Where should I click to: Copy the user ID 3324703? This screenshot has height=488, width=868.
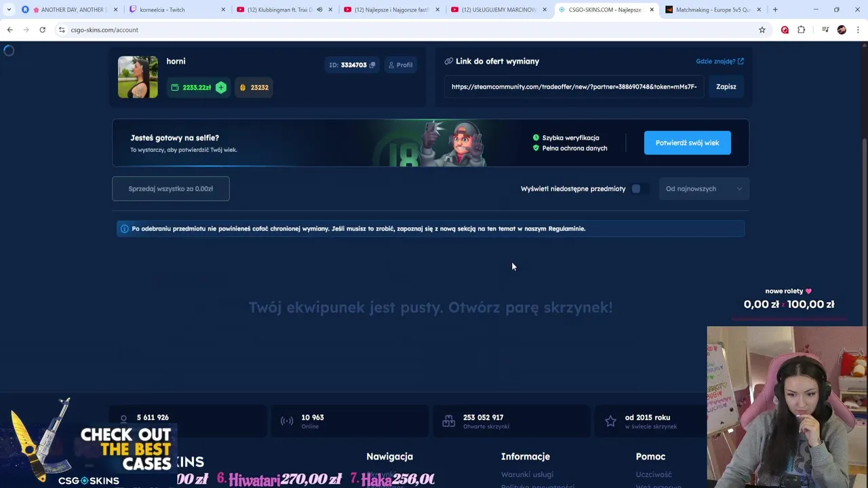[372, 65]
